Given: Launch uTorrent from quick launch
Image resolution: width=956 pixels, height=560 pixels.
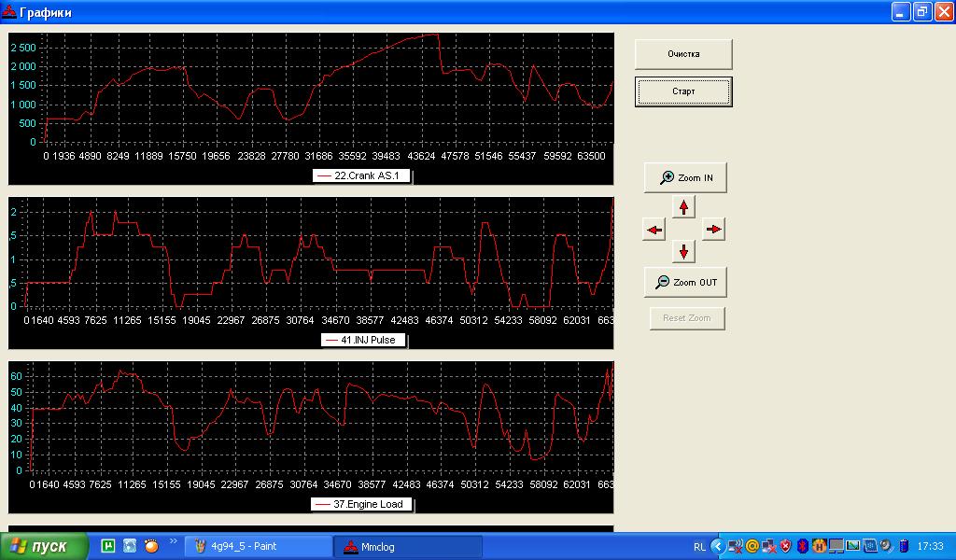Looking at the screenshot, I should pos(108,546).
